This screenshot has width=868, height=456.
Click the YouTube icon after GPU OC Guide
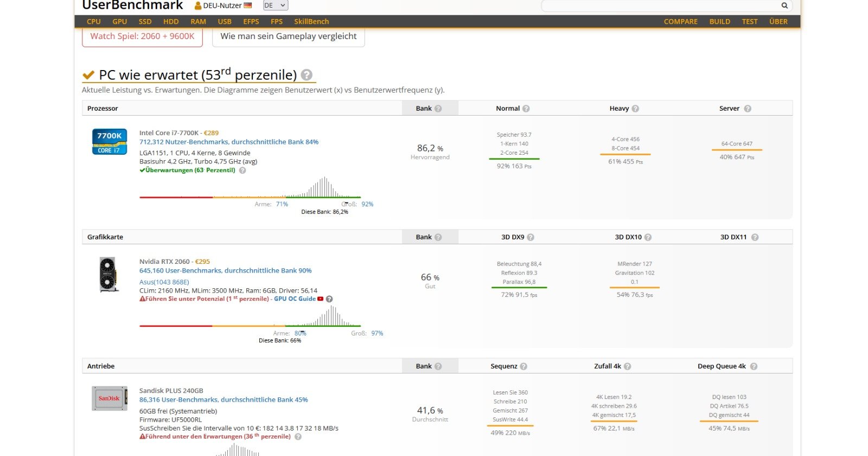pyautogui.click(x=321, y=299)
